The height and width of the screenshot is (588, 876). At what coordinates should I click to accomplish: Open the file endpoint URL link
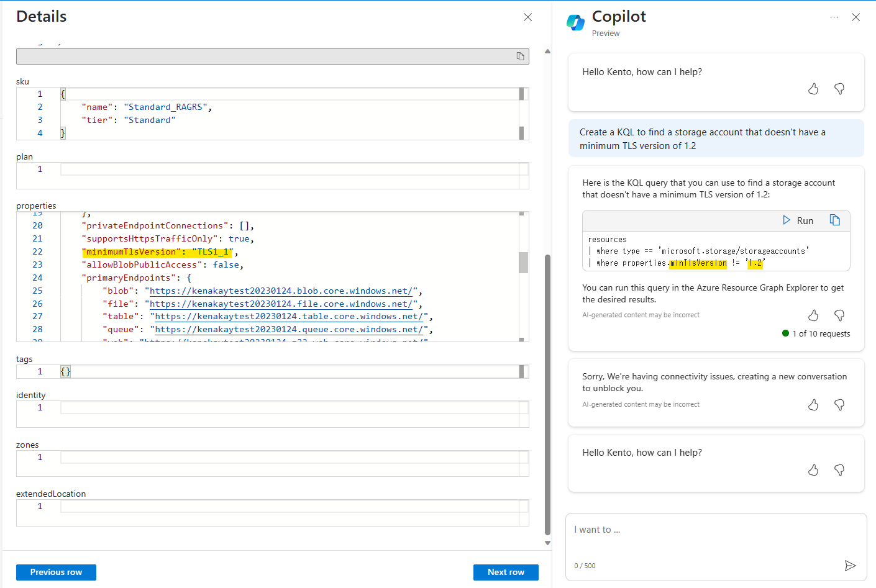point(281,304)
